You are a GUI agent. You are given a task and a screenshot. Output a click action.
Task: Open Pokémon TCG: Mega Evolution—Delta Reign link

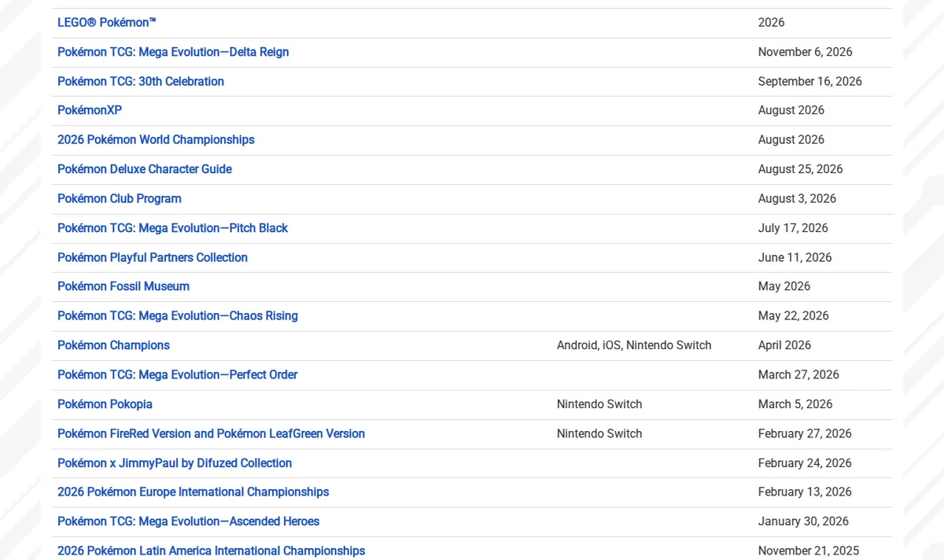click(173, 52)
